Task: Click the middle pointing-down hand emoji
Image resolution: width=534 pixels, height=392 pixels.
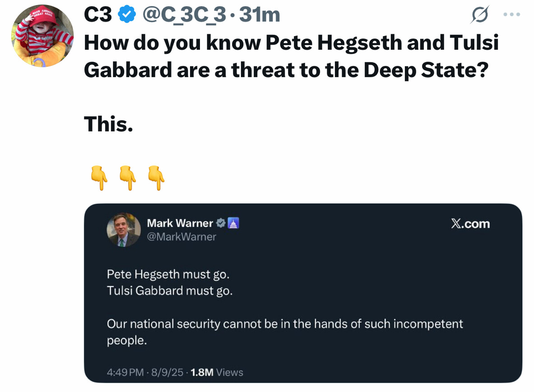Action: 128,178
